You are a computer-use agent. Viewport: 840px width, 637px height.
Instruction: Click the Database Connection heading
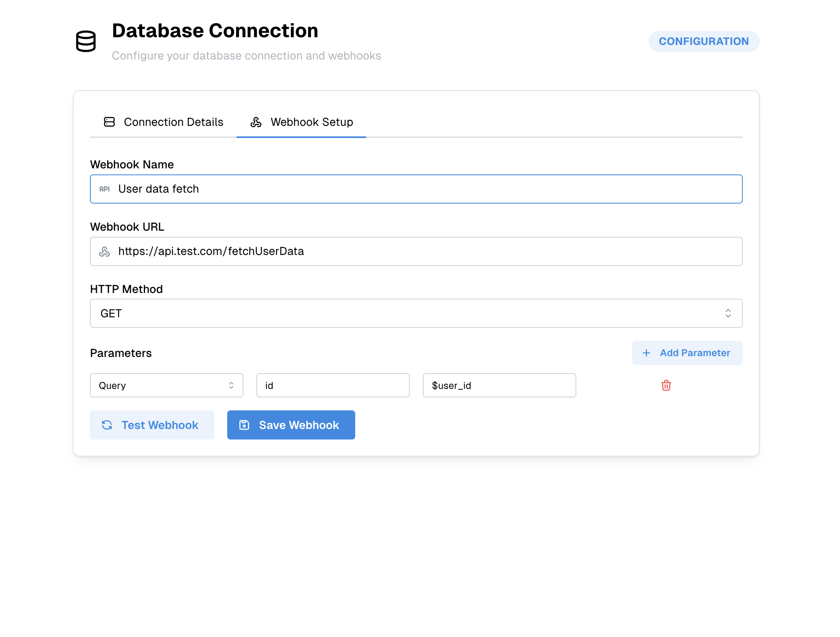tap(215, 31)
